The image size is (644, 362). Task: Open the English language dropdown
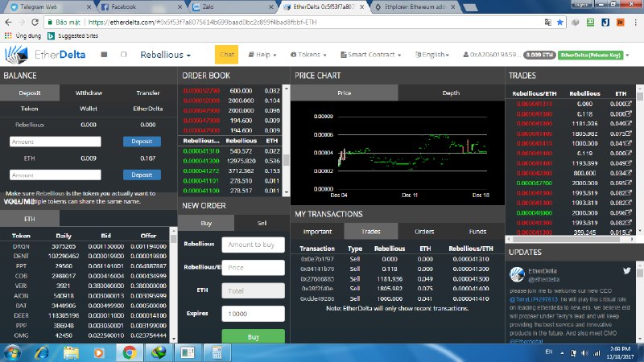click(432, 55)
